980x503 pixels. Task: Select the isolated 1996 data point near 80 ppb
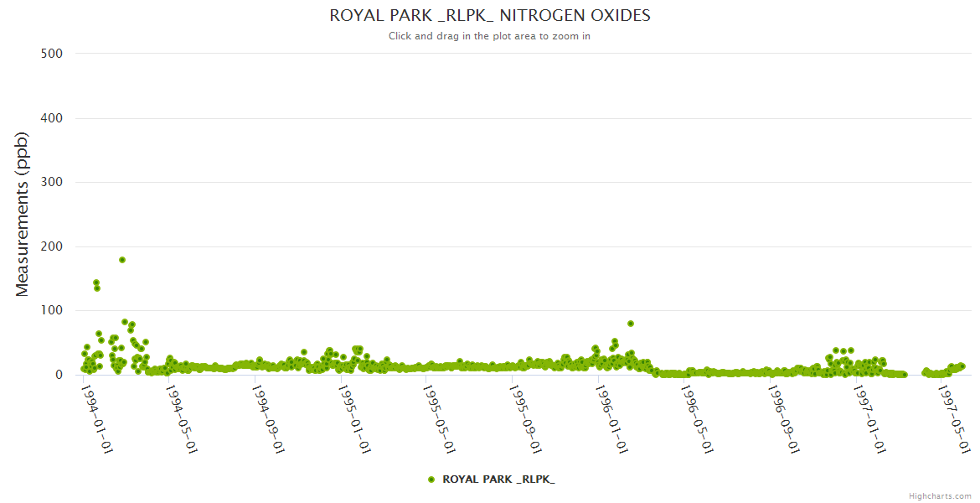coord(631,324)
